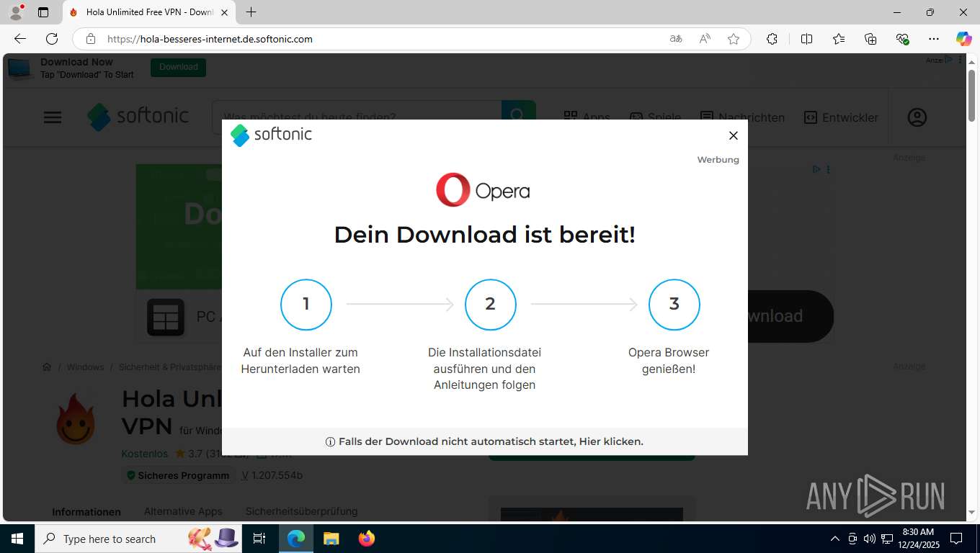Click the Softonic logo in the popup
Viewport: 980px width, 553px height.
coord(271,135)
